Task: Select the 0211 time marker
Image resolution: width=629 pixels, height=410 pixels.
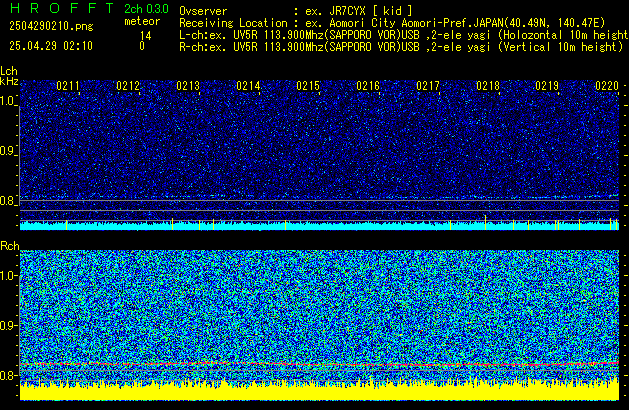Action: (68, 86)
